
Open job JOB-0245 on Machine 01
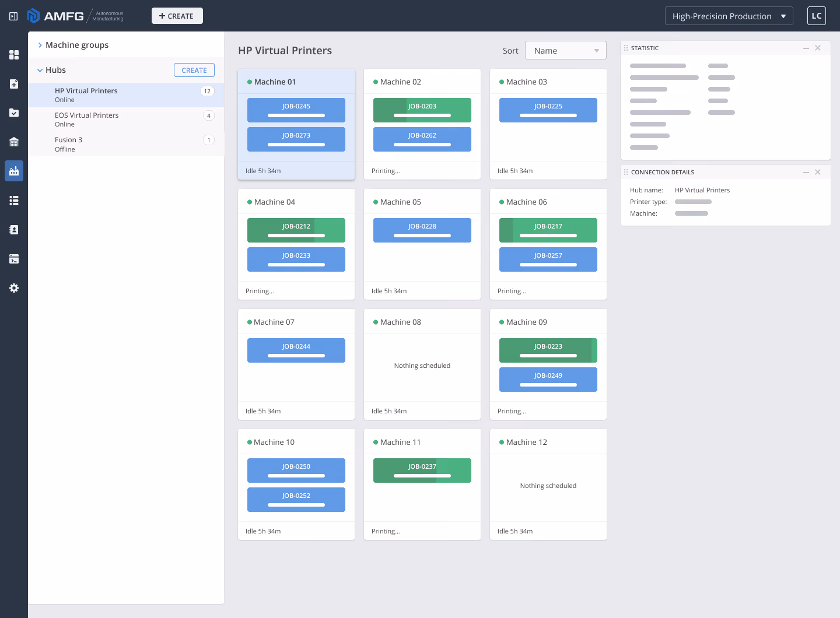[x=296, y=110]
